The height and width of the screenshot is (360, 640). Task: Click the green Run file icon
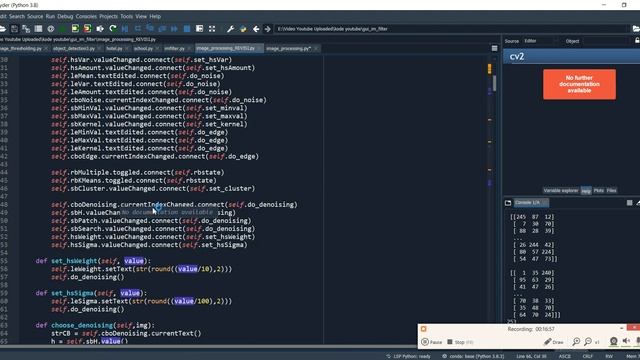coord(63,29)
